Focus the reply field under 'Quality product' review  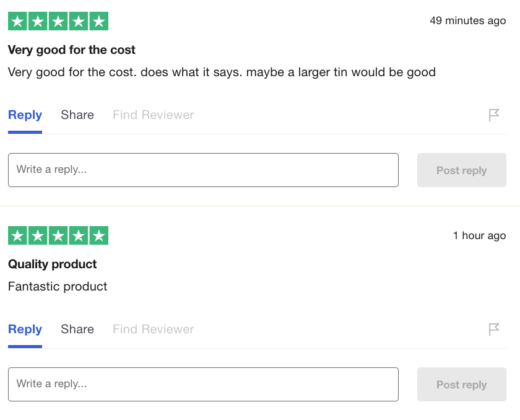pos(203,384)
